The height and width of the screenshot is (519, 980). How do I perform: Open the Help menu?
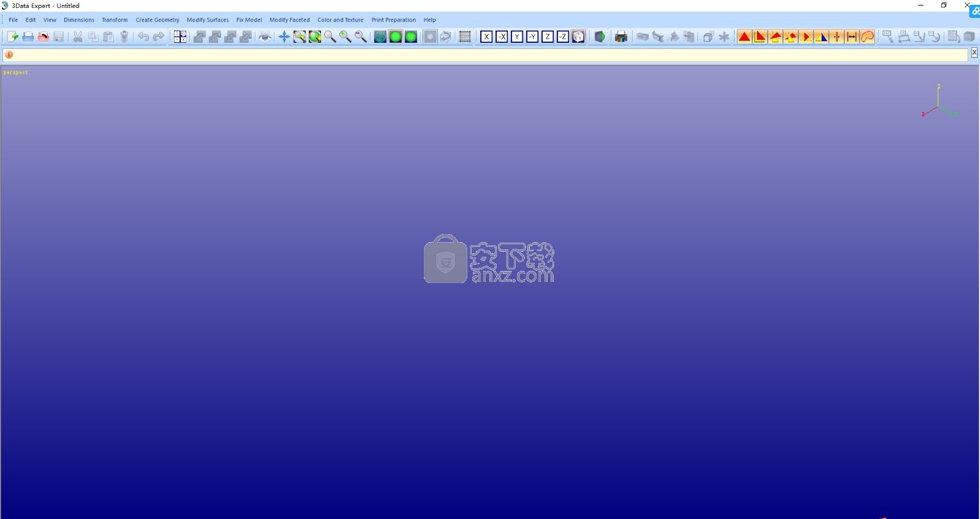(x=430, y=20)
